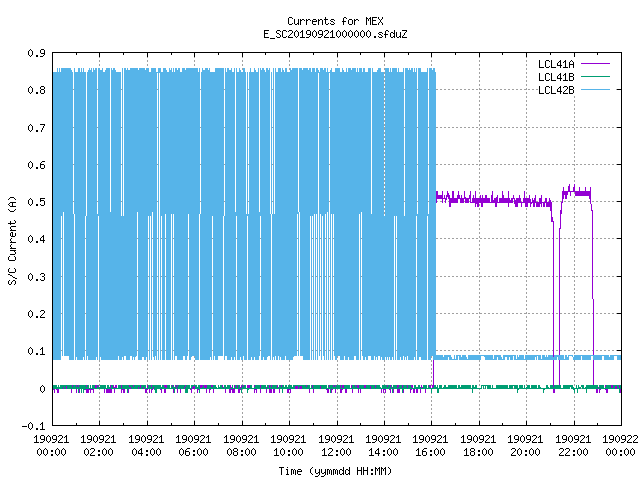Select the file name E_SC20190921000000.sfduZ
Image resolution: width=640 pixels, height=480 pixels.
335,34
